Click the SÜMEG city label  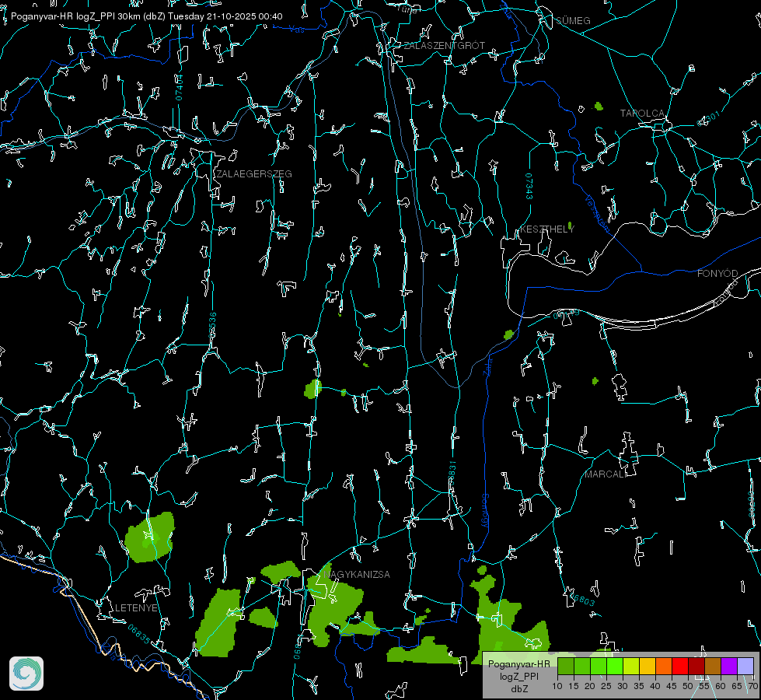tap(573, 20)
